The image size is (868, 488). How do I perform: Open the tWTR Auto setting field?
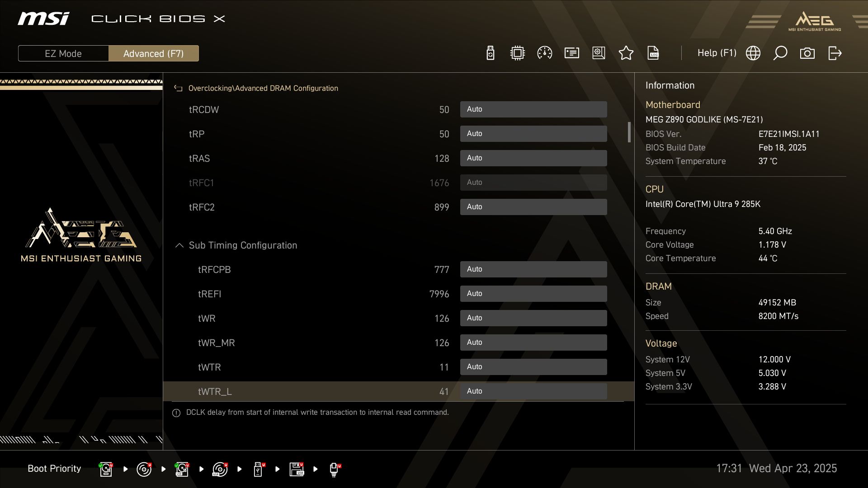(533, 367)
